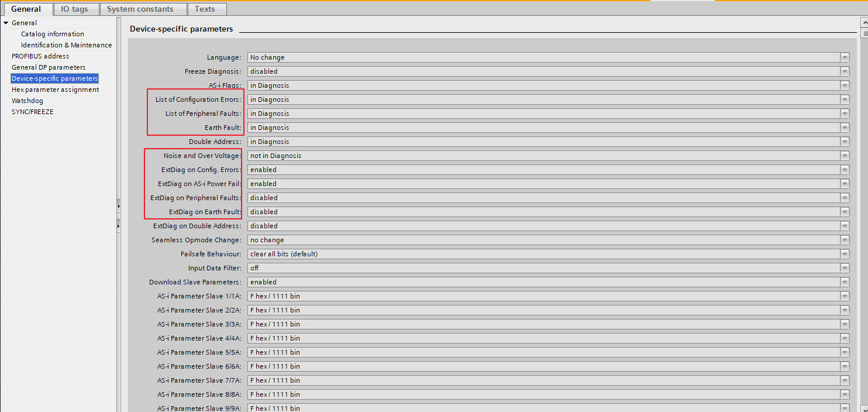
Task: Select the Texts tab
Action: click(x=207, y=9)
